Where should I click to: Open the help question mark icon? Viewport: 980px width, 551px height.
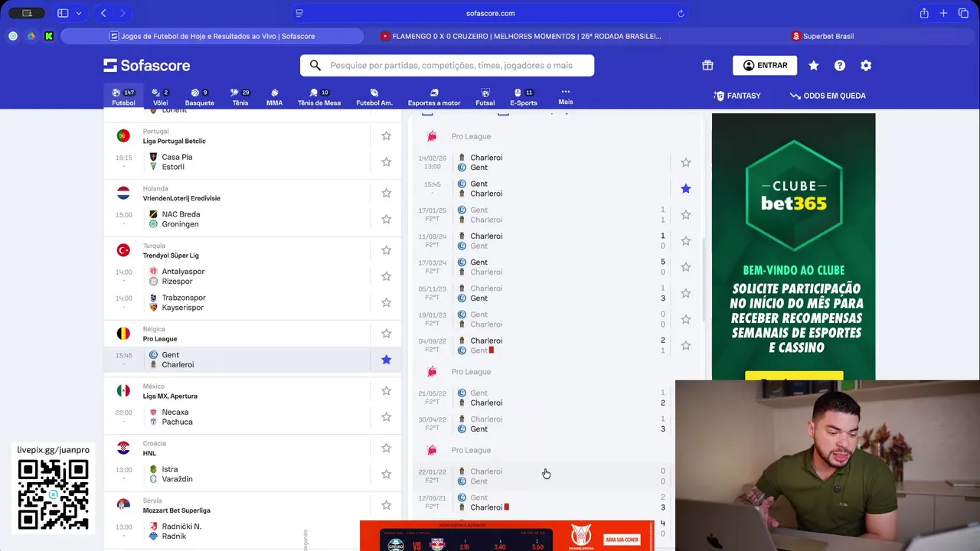[x=840, y=65]
